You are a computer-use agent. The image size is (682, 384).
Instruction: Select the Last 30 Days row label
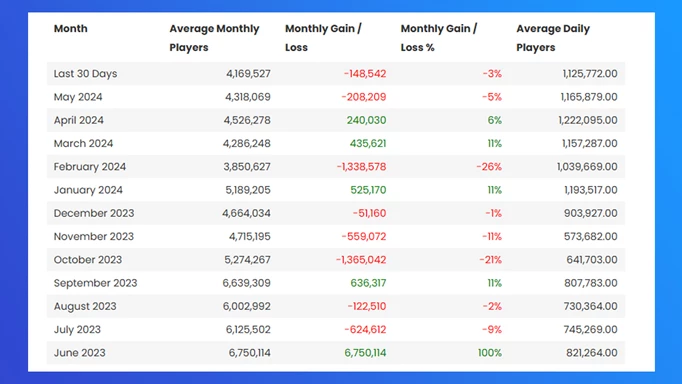85,74
